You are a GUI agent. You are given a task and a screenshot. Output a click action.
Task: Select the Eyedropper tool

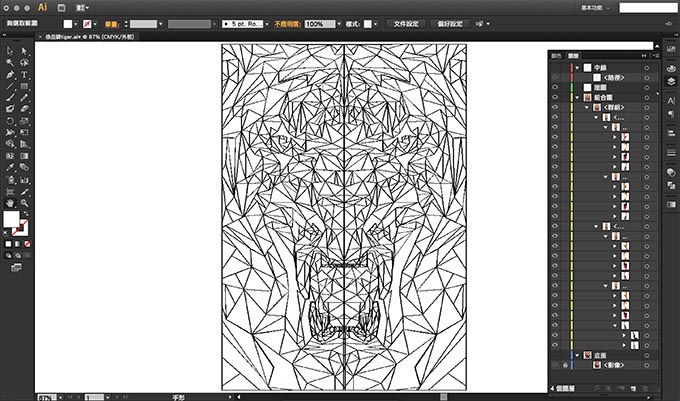10,168
